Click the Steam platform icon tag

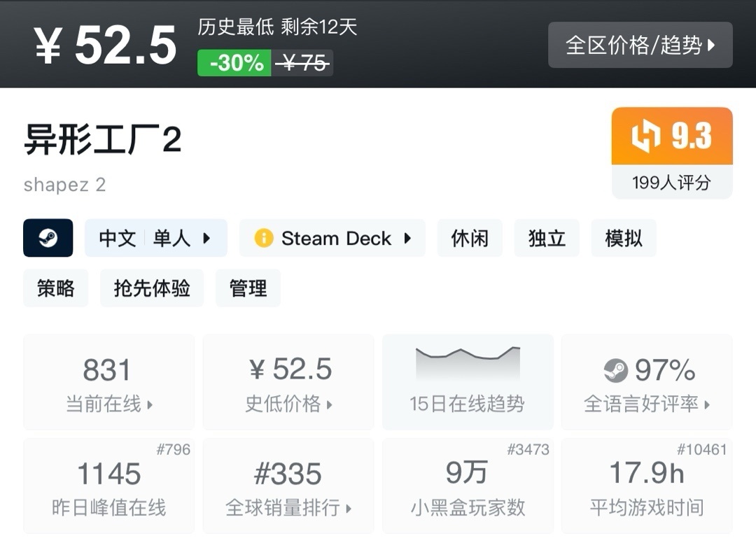(x=48, y=238)
